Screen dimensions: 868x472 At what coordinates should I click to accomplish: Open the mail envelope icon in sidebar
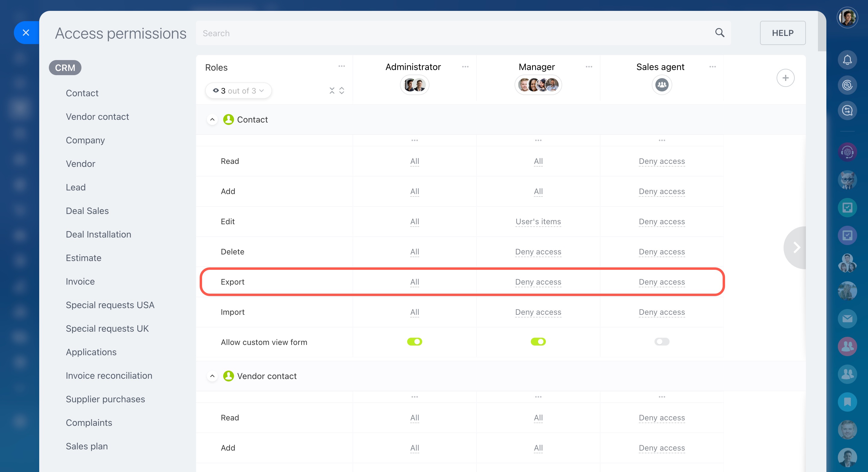847,319
